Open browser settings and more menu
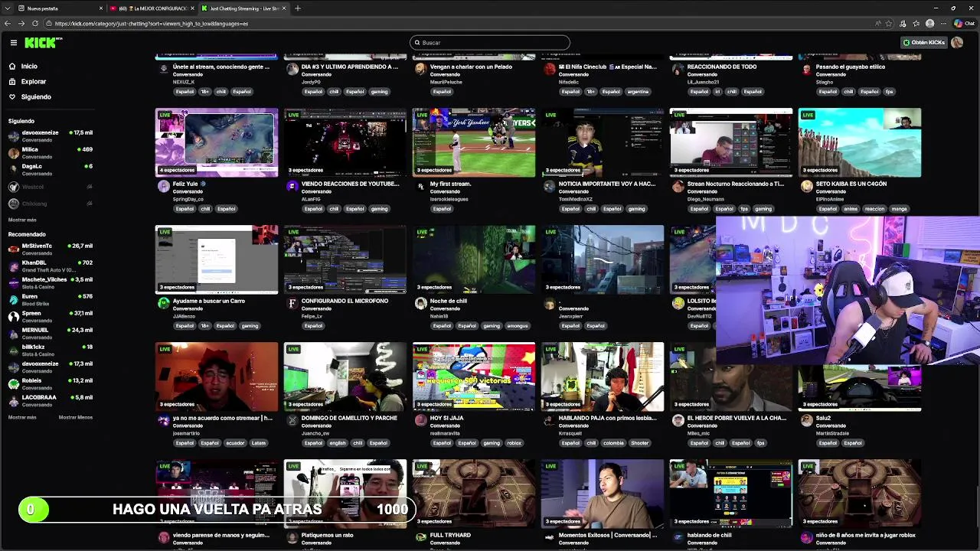Image resolution: width=980 pixels, height=551 pixels. pyautogui.click(x=944, y=24)
